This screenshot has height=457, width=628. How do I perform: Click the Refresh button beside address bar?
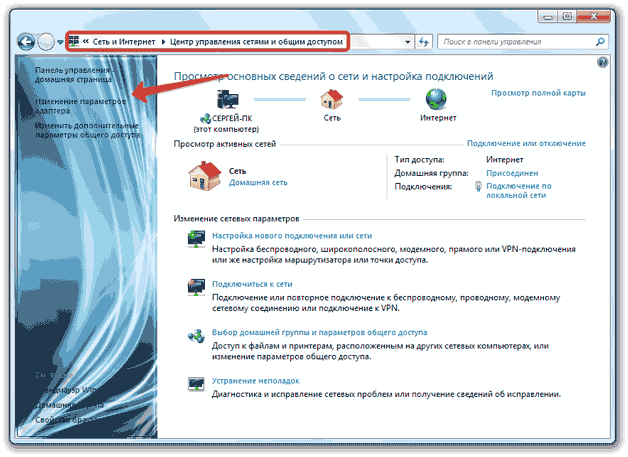424,42
